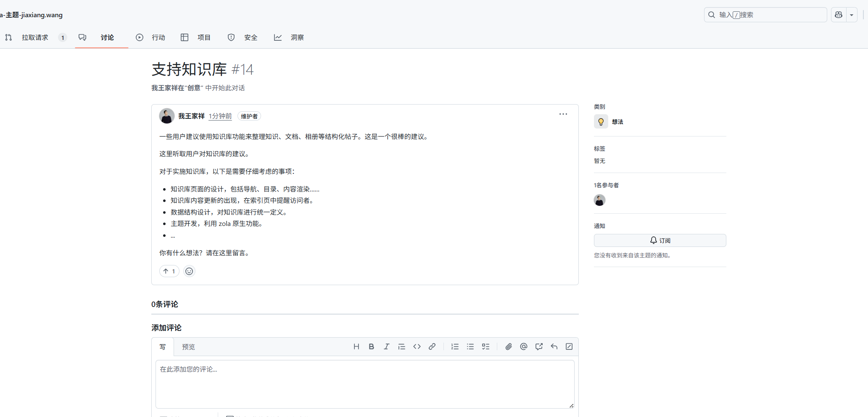This screenshot has height=417, width=868.
Task: Open the post's three-dot options menu
Action: pyautogui.click(x=563, y=114)
